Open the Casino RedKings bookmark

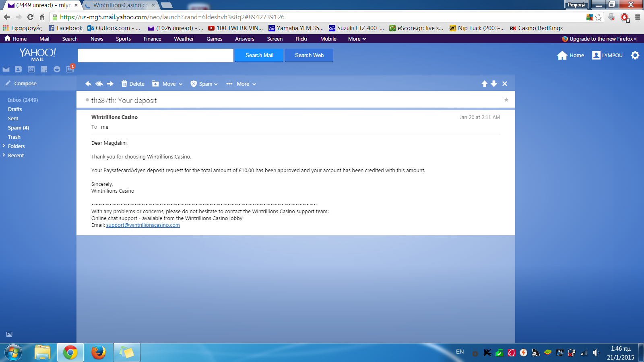(536, 28)
